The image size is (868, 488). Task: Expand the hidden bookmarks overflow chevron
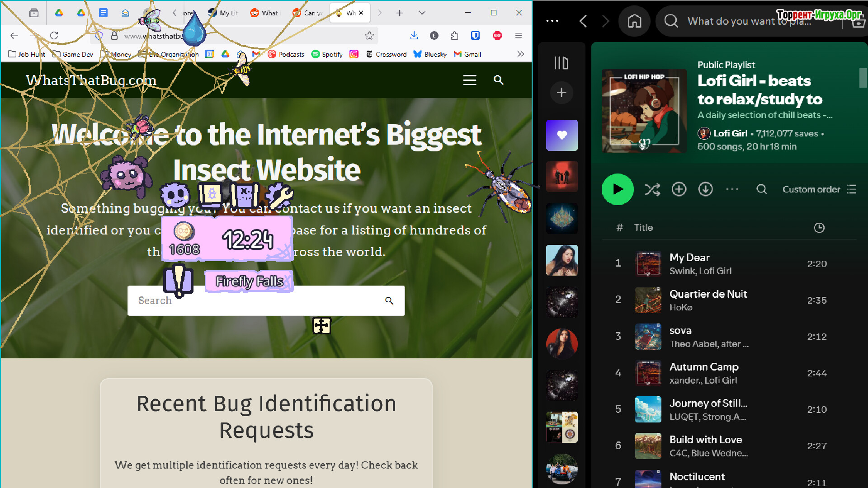tap(520, 54)
